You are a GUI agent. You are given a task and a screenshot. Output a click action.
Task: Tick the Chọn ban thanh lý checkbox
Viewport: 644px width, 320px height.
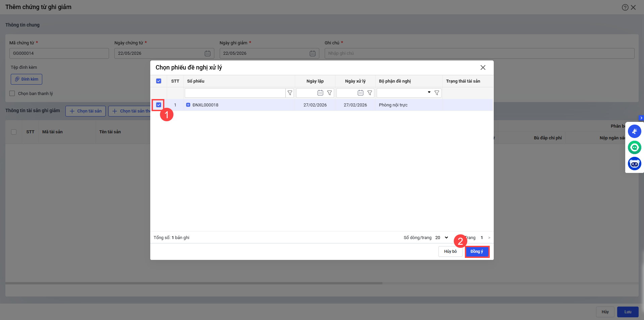(12, 93)
